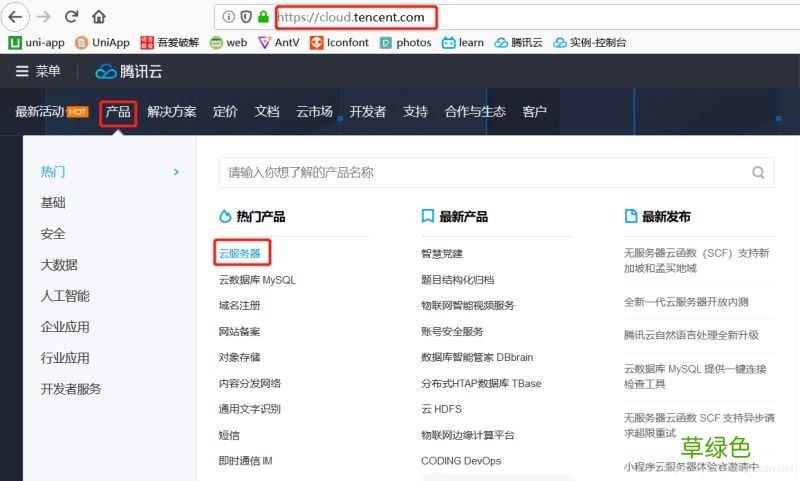
Task: Open the hamburger 菜单 menu
Action: tap(38, 71)
